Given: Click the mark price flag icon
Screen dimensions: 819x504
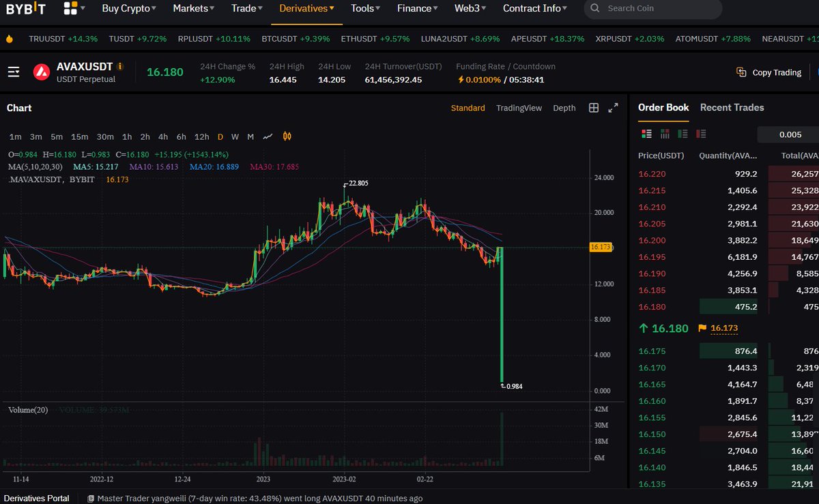Looking at the screenshot, I should click(702, 329).
